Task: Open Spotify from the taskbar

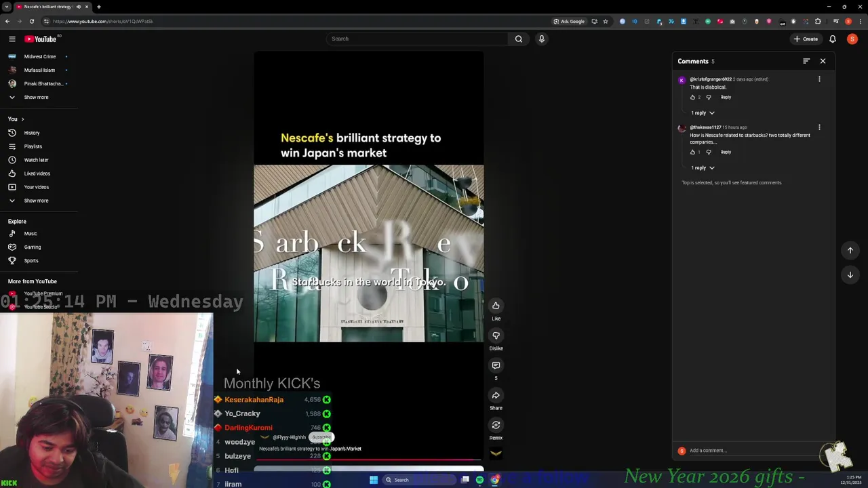Action: pos(479,480)
